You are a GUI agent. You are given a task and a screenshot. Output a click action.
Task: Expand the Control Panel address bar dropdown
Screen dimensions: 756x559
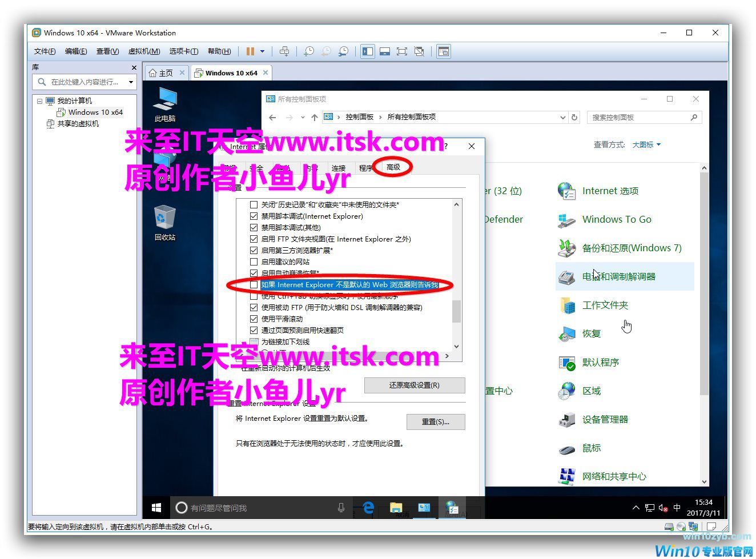point(562,117)
